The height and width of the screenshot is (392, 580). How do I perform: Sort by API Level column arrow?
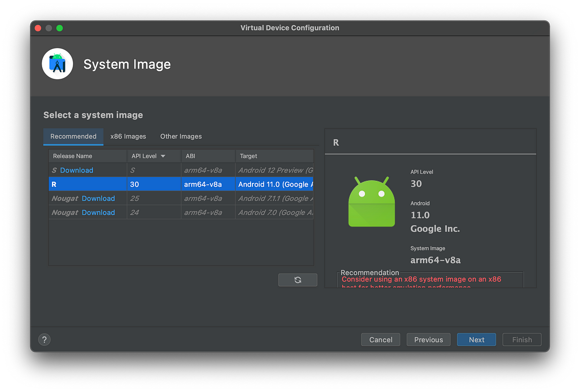tap(163, 156)
